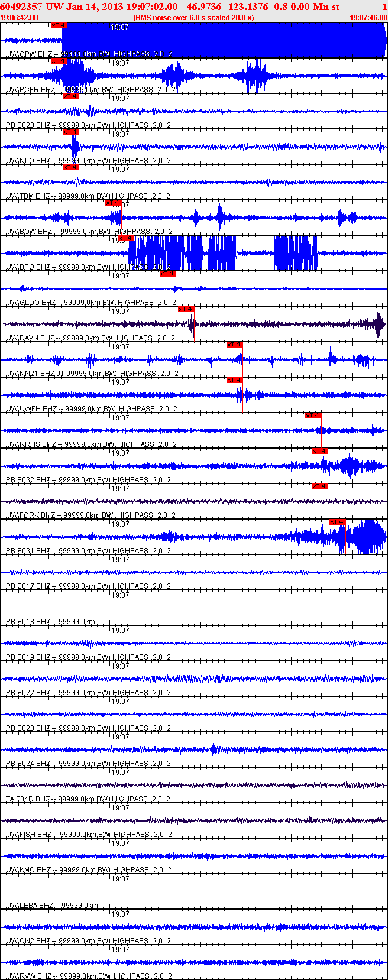Image resolution: width=388 pixels, height=980 pixels.
Task: Click the red pick flag on UW.CPW trace
Action: coord(59,25)
